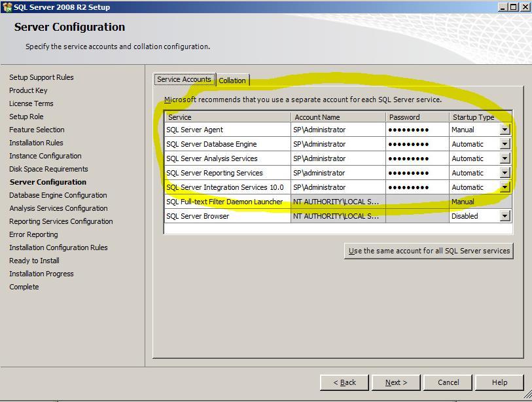Click the 'Database Engine Configuration' step
The image size is (532, 402).
pyautogui.click(x=58, y=195)
